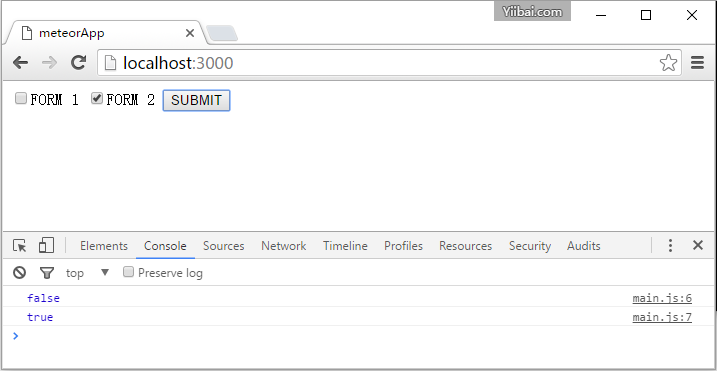
Task: Open DevTools three-dot options menu
Action: click(670, 246)
